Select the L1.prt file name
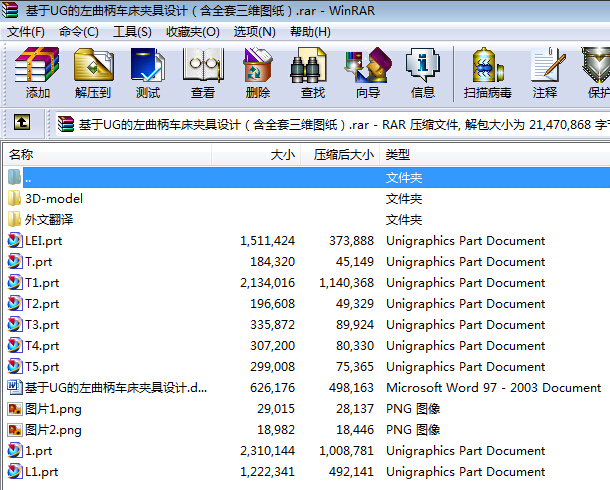Image resolution: width=610 pixels, height=490 pixels. click(42, 472)
